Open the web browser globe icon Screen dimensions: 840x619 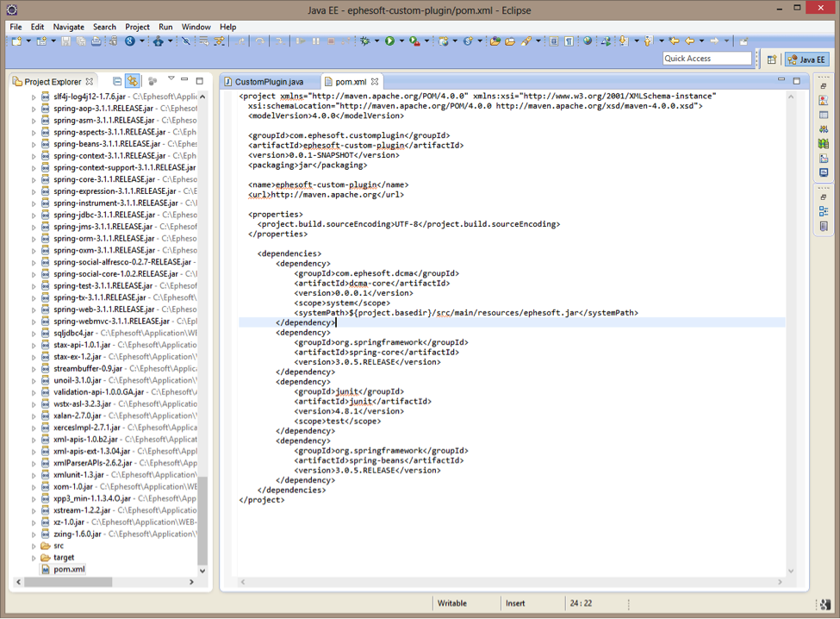(588, 41)
